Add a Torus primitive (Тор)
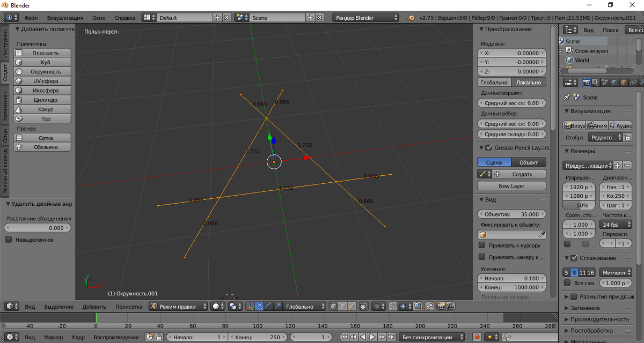 42,118
